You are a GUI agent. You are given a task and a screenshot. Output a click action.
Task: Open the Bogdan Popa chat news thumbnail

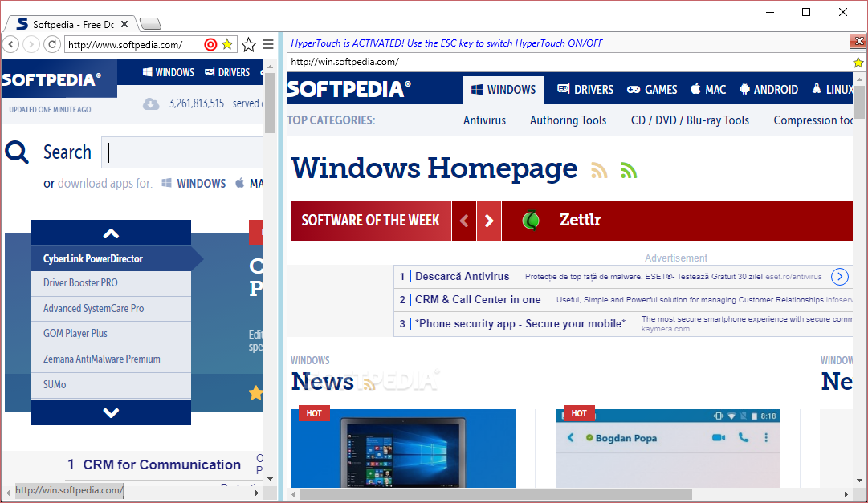pyautogui.click(x=667, y=448)
